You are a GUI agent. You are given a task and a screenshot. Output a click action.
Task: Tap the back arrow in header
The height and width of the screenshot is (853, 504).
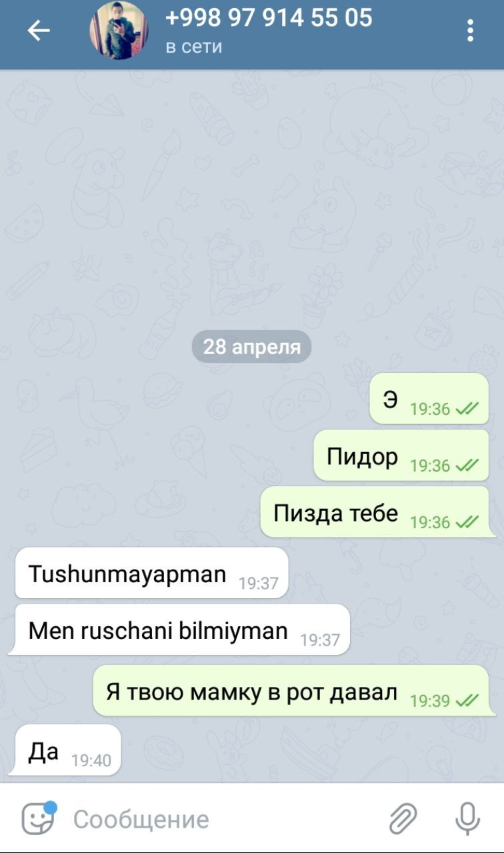click(x=38, y=31)
